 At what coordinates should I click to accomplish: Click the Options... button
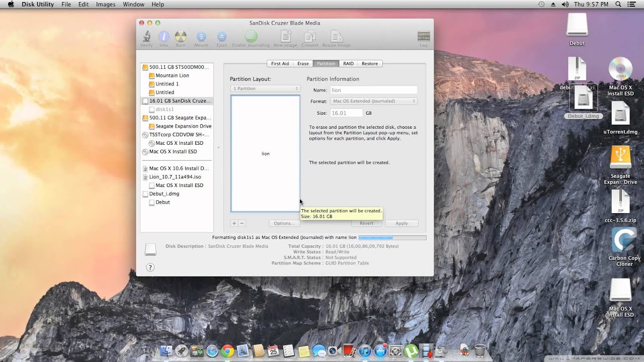coord(283,223)
